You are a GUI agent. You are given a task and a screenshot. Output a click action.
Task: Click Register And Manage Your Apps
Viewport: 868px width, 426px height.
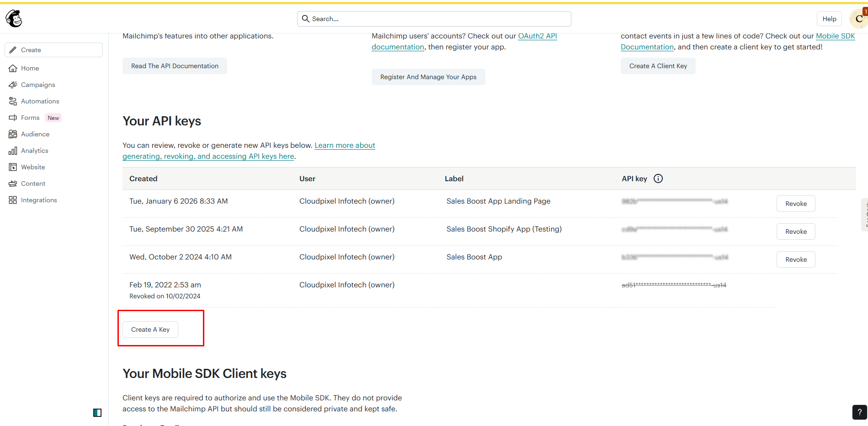pyautogui.click(x=428, y=77)
